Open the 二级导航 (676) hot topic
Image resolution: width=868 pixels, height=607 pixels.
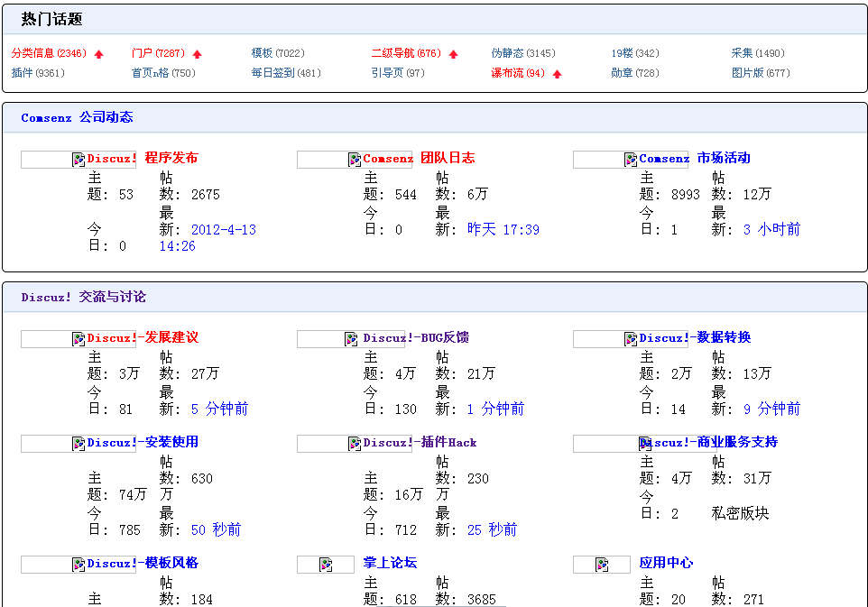click(x=406, y=53)
